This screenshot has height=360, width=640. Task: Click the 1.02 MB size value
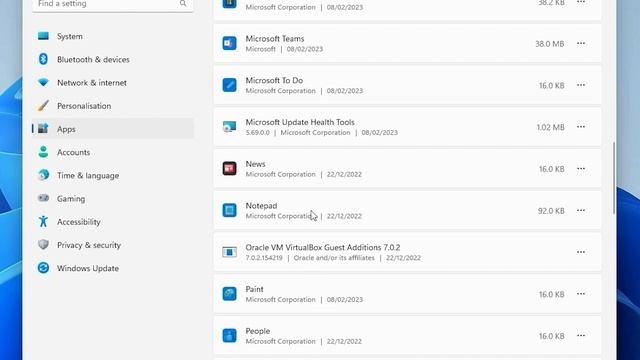point(551,127)
